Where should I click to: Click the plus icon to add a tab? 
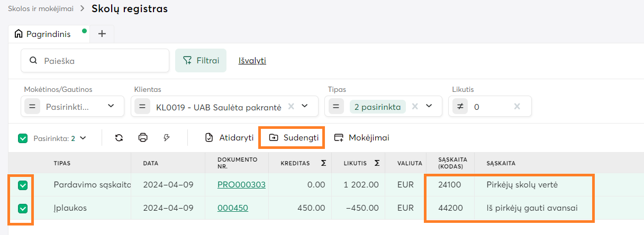point(102,34)
